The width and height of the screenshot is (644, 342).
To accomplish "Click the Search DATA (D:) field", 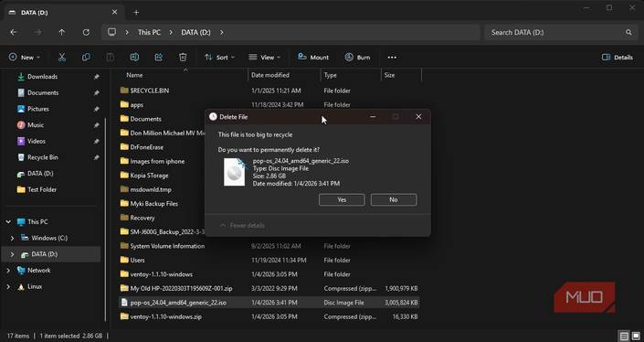I will pyautogui.click(x=560, y=32).
